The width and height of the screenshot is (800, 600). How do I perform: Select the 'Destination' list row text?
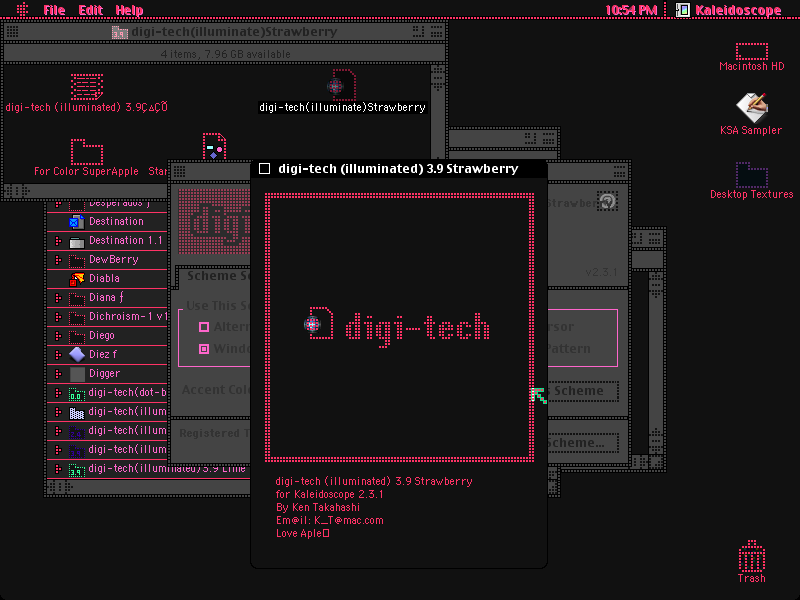(x=116, y=222)
